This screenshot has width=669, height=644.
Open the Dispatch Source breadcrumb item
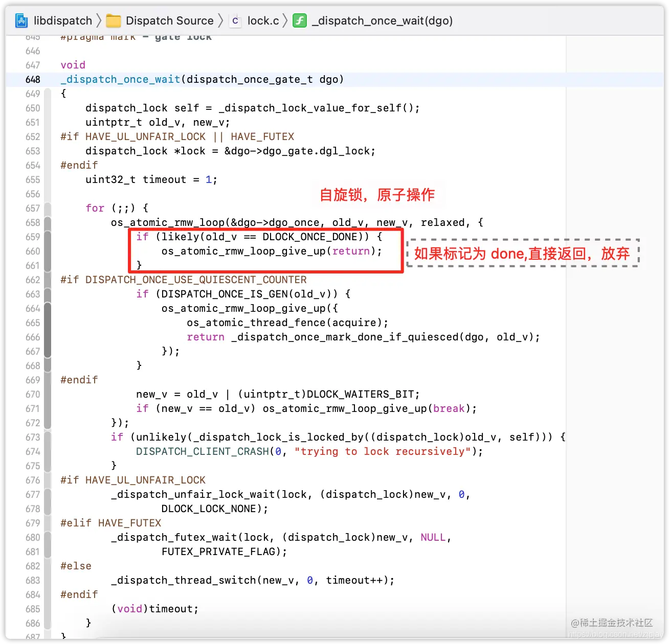[170, 20]
